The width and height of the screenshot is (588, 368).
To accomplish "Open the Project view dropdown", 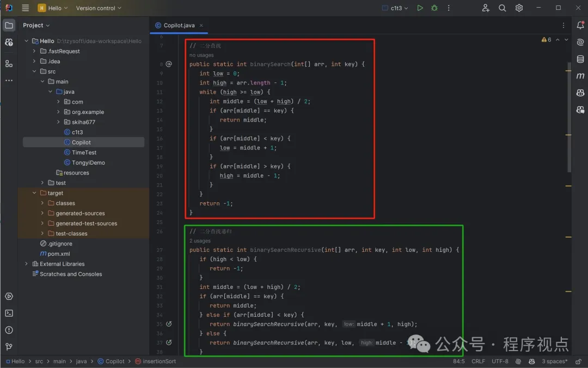I will click(36, 25).
